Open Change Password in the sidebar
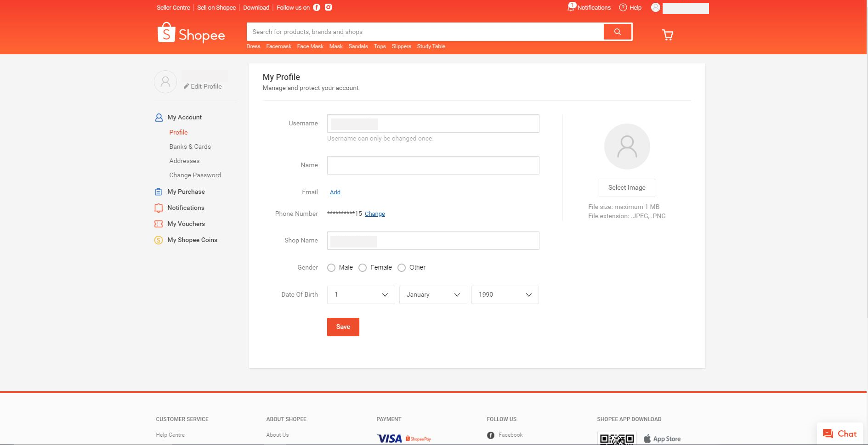The width and height of the screenshot is (868, 445). tap(195, 175)
